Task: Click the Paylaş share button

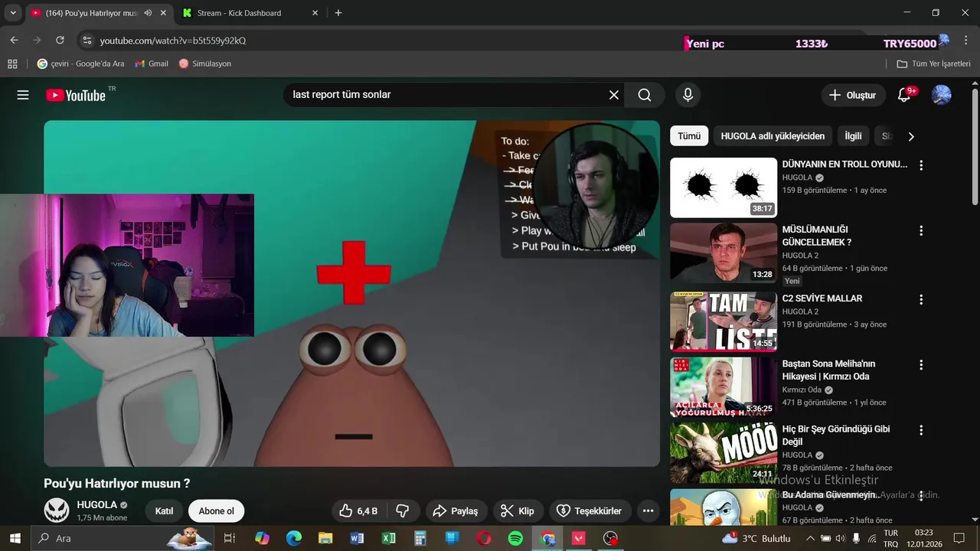Action: click(456, 510)
